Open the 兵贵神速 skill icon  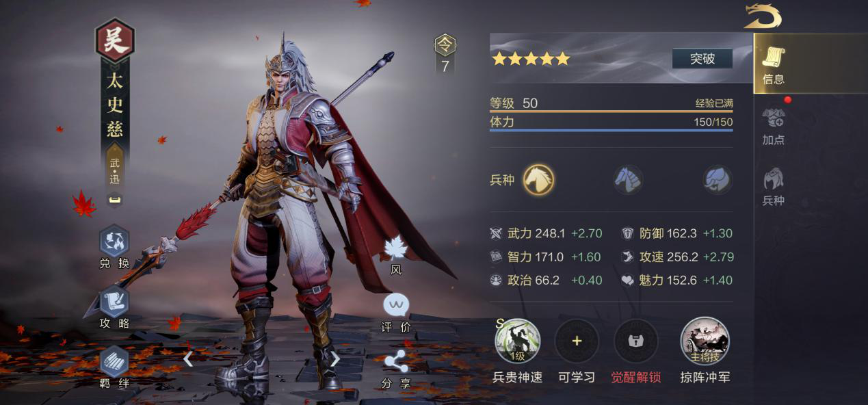coord(517,341)
